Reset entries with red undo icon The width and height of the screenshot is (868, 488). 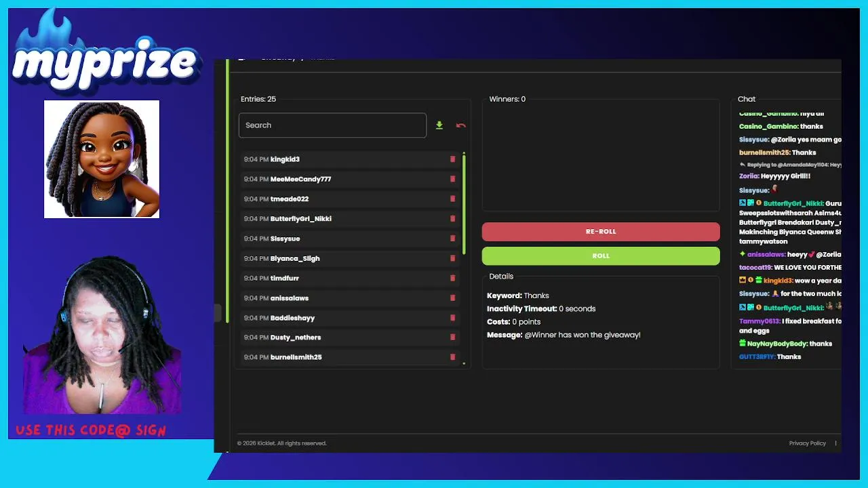click(x=461, y=125)
